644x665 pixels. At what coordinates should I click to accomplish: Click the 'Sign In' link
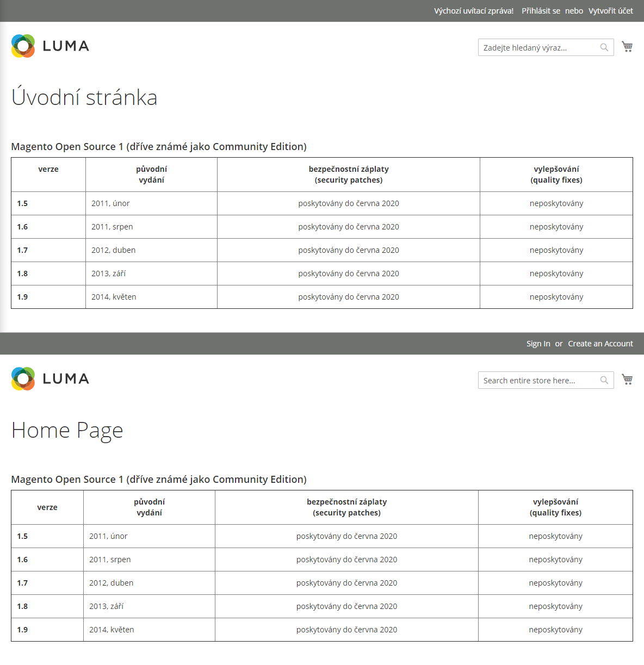[x=538, y=344]
